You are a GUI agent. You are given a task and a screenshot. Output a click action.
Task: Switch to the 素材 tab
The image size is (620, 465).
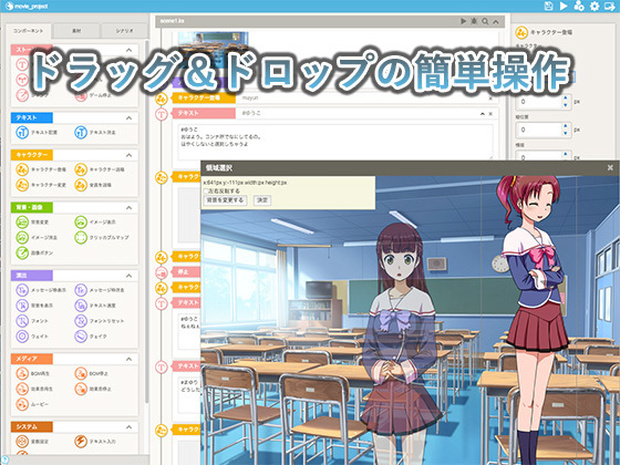pyautogui.click(x=76, y=31)
